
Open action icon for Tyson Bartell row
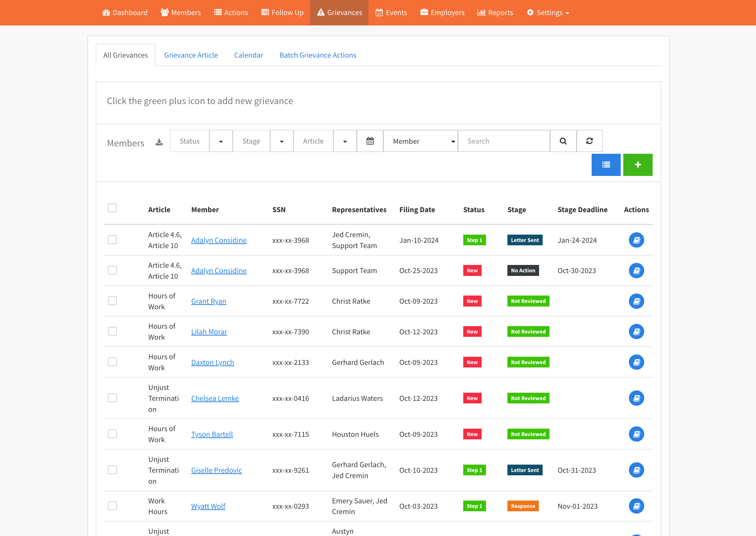[637, 434]
